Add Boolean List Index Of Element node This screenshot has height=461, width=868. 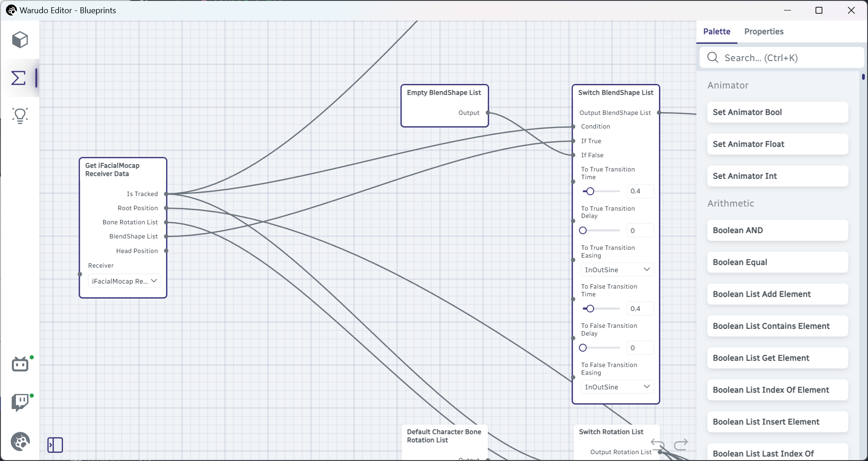click(777, 390)
